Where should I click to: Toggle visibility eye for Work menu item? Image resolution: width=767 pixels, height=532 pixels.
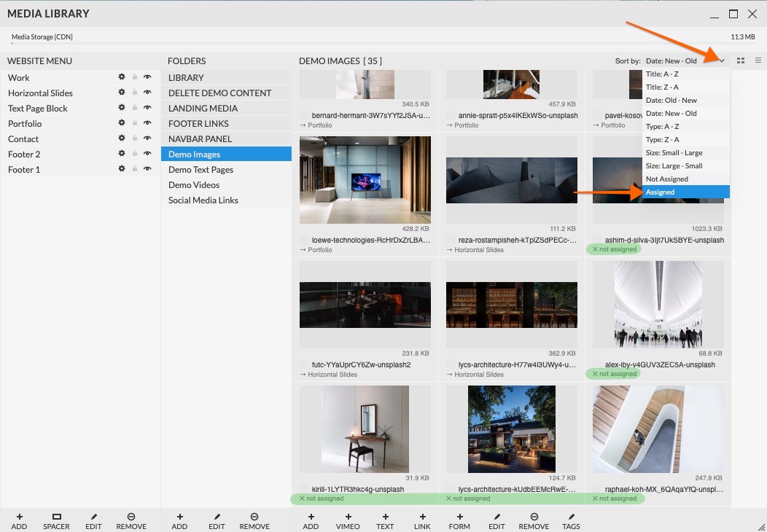click(x=147, y=77)
